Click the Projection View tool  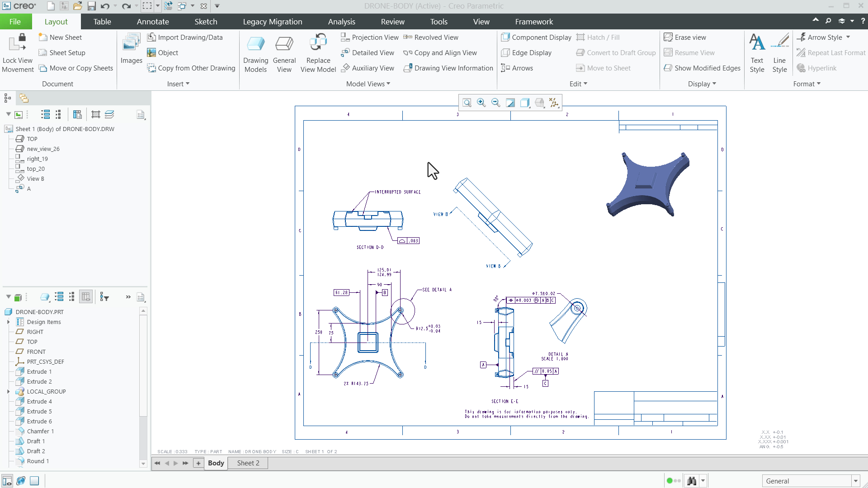coord(369,38)
